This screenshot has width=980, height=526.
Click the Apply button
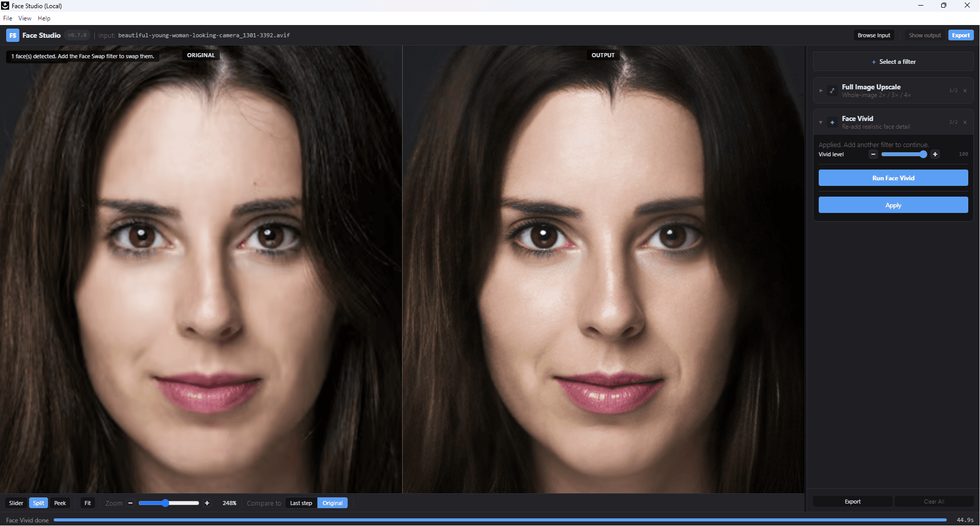(x=893, y=205)
